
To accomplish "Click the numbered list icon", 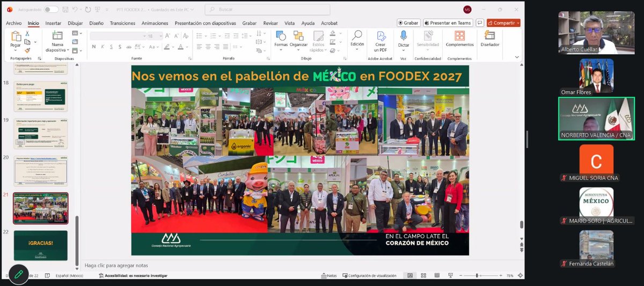I will 213,36.
